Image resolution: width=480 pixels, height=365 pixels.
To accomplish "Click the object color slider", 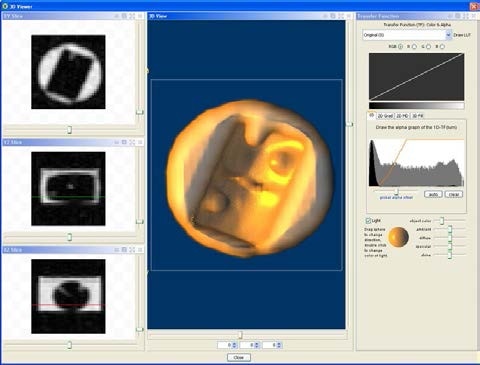I will click(449, 220).
